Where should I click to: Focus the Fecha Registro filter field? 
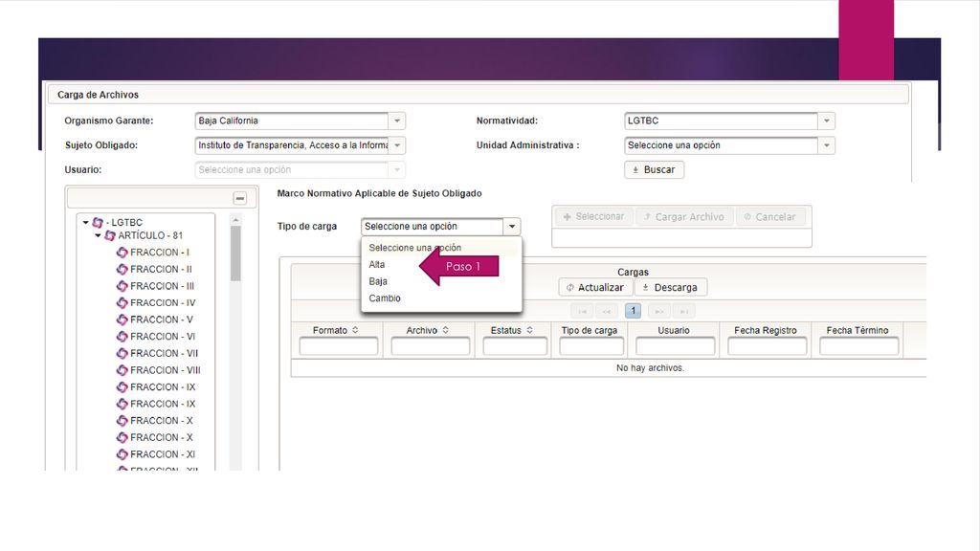click(767, 346)
